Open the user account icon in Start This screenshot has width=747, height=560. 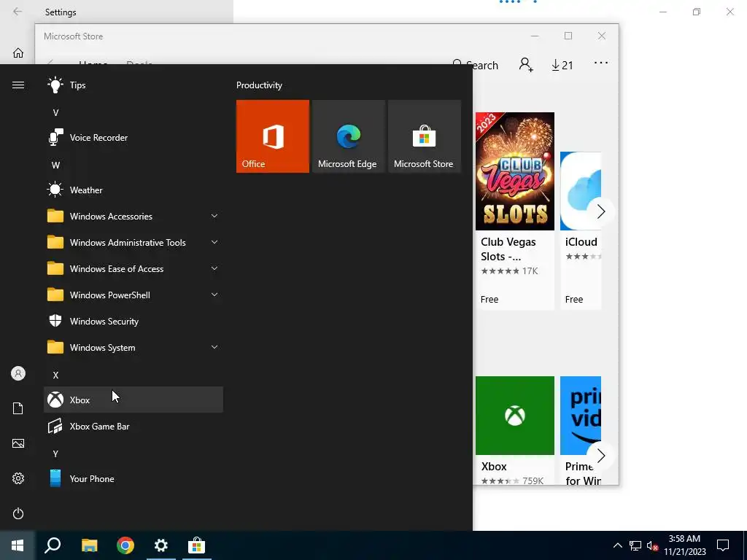[18, 373]
